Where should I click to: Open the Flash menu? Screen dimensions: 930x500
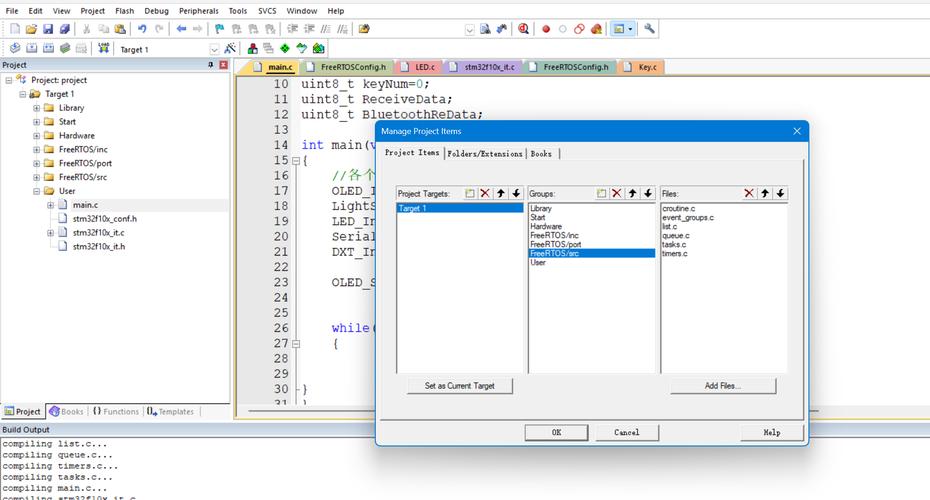pos(125,11)
